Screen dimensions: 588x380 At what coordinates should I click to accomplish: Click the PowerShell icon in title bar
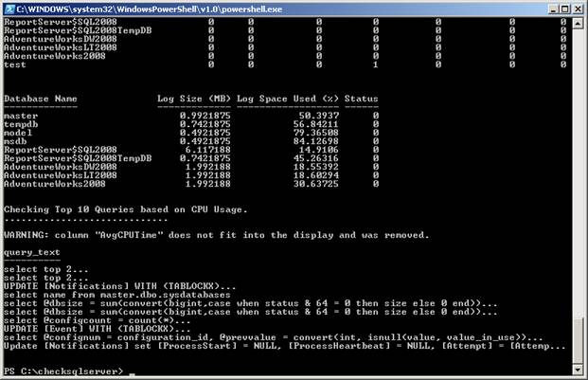tap(9, 9)
